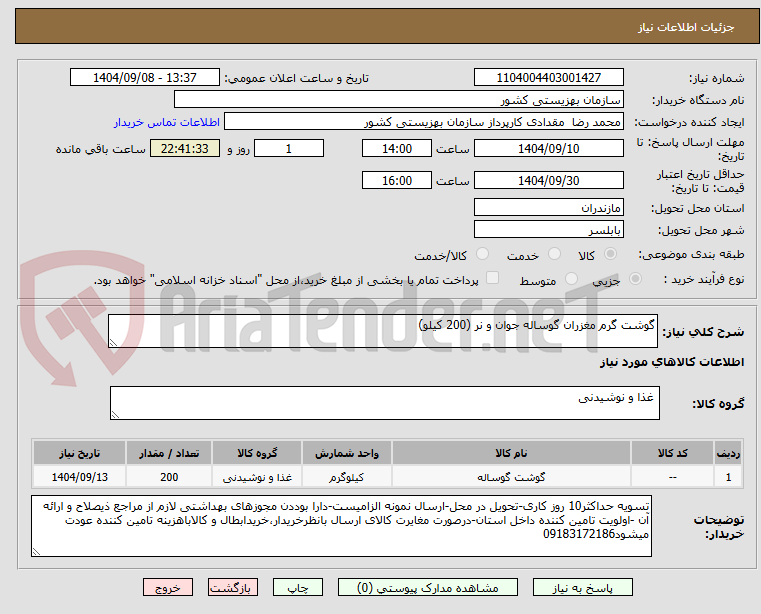Click the غذا و نوشیدنی goods group textbox
This screenshot has height=614, width=761.
coord(385,403)
